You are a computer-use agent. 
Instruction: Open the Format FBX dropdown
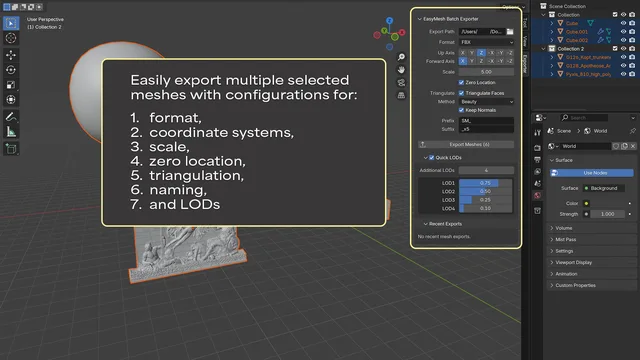coord(486,42)
